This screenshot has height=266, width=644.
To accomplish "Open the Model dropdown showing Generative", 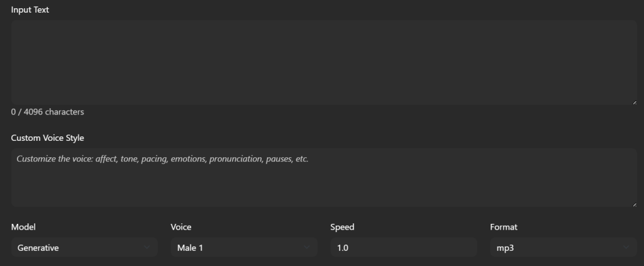I will click(84, 248).
